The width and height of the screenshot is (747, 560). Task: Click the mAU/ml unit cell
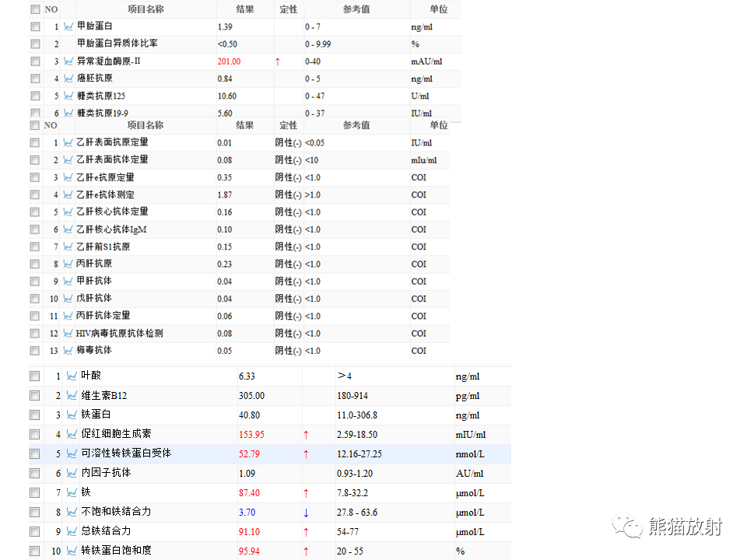[427, 61]
